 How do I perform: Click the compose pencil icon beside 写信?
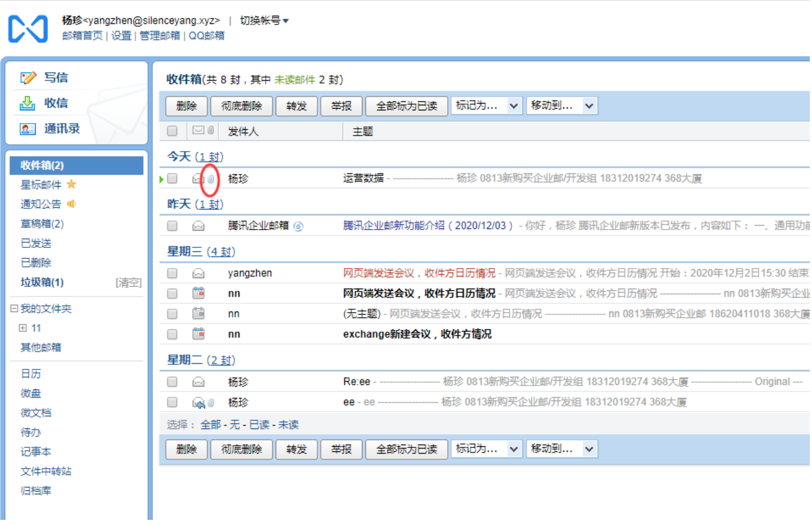[28, 77]
